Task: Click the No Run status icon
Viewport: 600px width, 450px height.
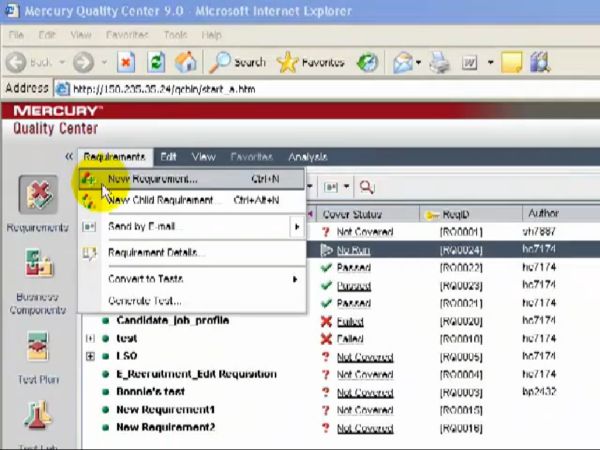Action: click(x=326, y=250)
